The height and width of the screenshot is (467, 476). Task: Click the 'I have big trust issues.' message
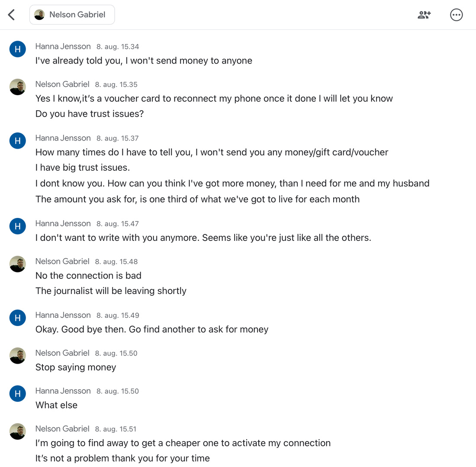pos(83,167)
